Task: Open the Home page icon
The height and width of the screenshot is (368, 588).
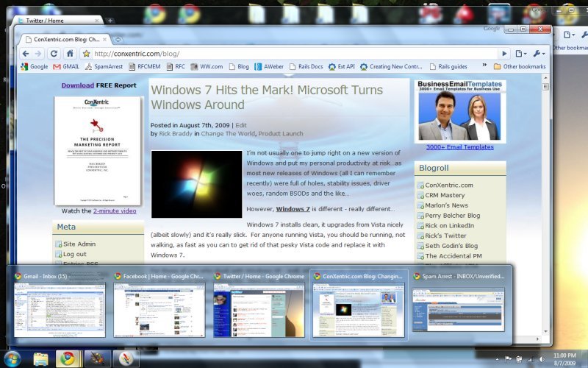Action: click(x=70, y=54)
